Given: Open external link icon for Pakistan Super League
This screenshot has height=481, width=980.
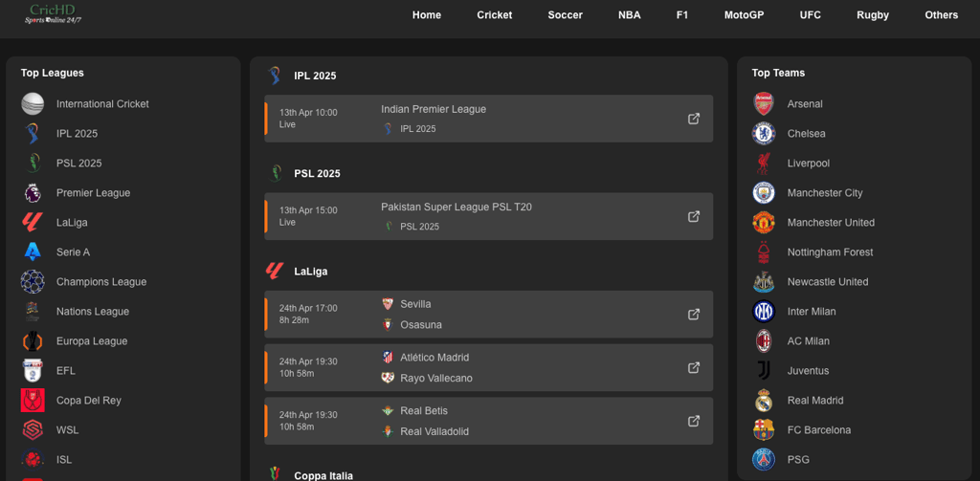Looking at the screenshot, I should (x=694, y=216).
